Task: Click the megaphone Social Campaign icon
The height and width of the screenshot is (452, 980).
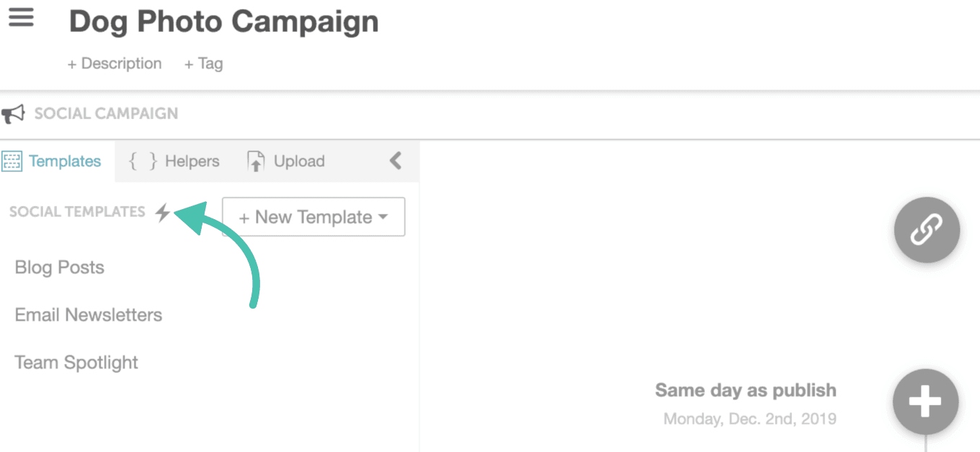Action: (13, 114)
